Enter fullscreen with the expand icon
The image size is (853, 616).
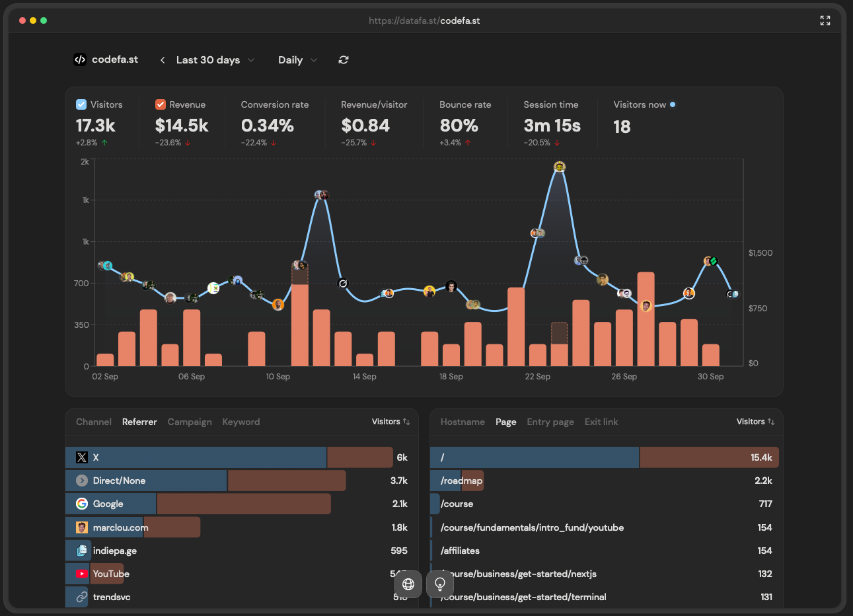click(x=825, y=20)
